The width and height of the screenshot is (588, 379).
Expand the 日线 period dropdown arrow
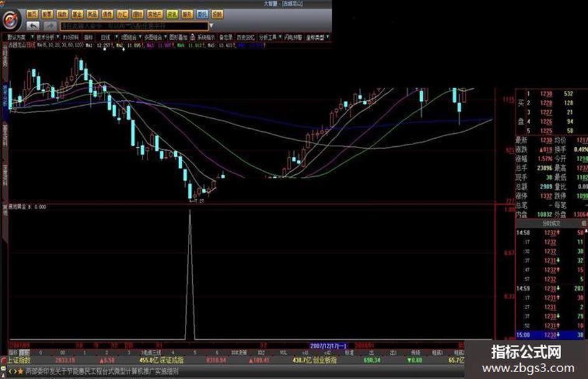116,37
